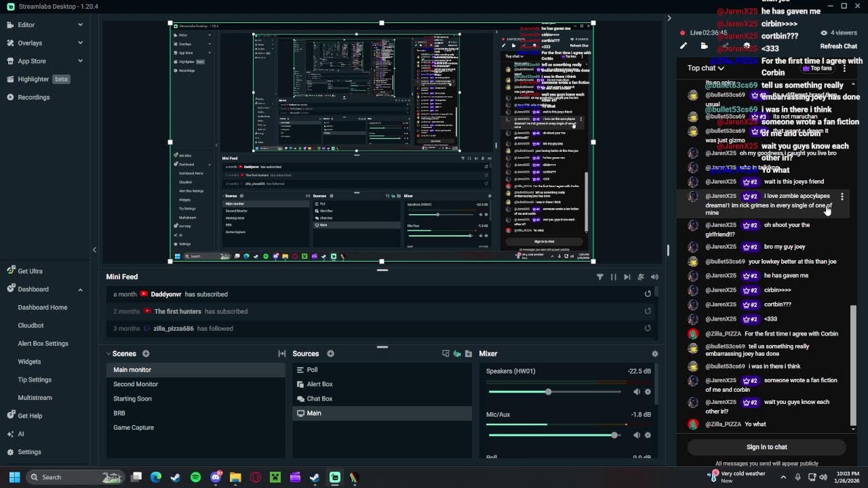This screenshot has height=488, width=868.
Task: Collapse the left sidebar arrow
Action: click(94, 250)
